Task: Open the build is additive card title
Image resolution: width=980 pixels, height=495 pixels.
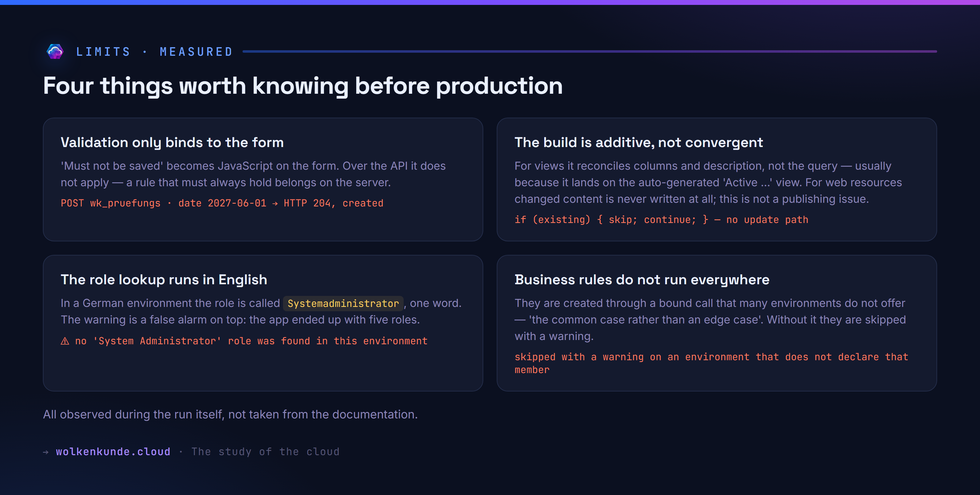Action: [x=639, y=142]
